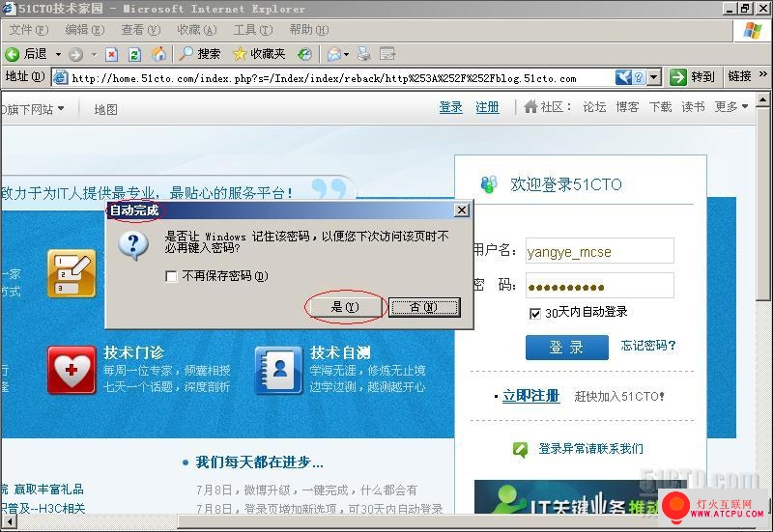Open Mail button dropdown arrow
773x532 pixels.
pos(347,54)
